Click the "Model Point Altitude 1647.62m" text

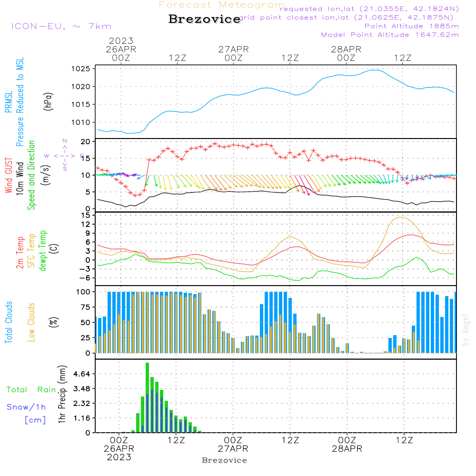[x=390, y=35]
